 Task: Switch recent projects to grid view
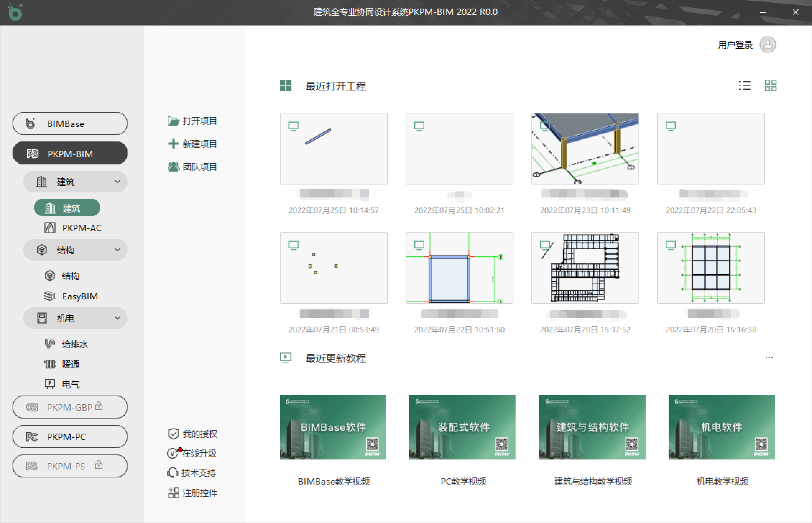[770, 85]
